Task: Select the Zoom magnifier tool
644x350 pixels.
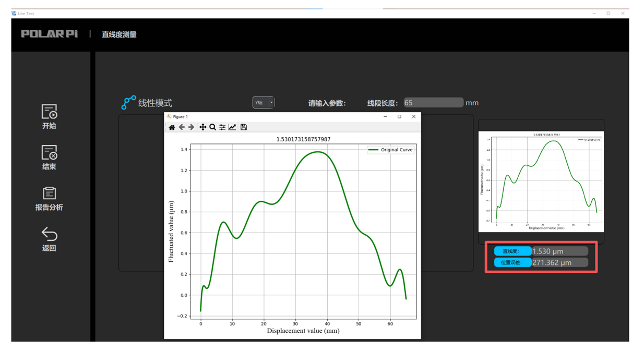Action: [212, 127]
